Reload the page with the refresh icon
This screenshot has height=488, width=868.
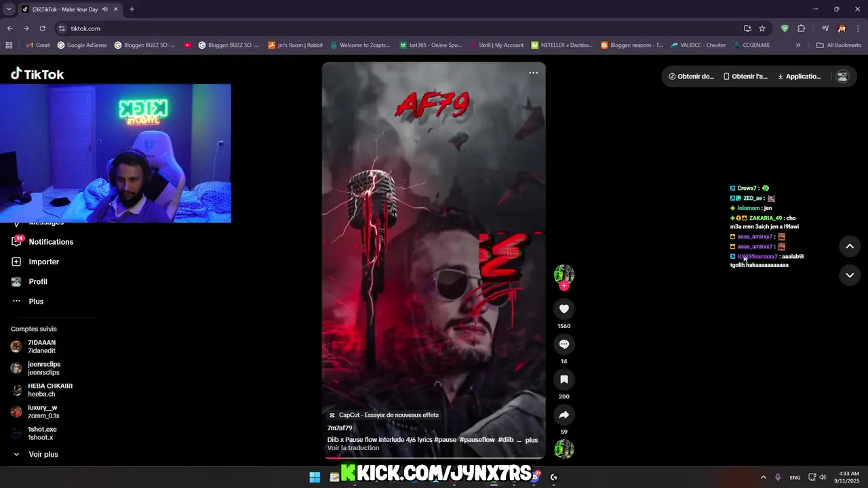click(42, 28)
